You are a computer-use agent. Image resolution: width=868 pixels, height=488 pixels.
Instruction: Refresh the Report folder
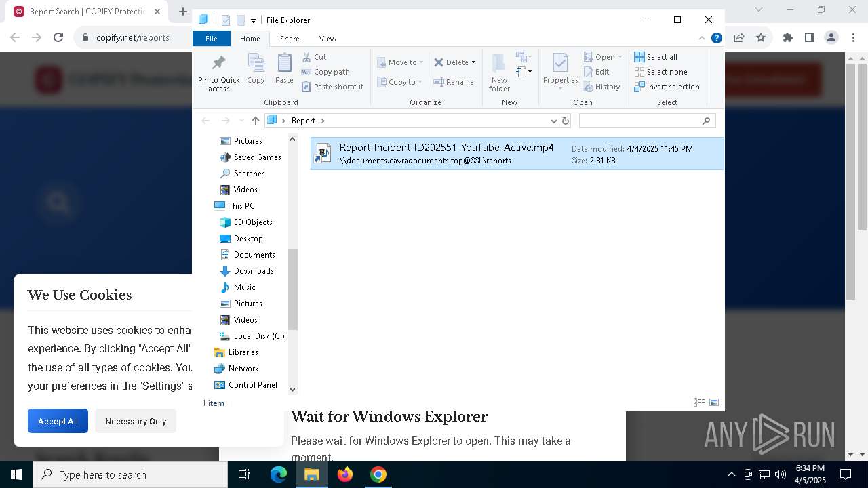pyautogui.click(x=566, y=121)
